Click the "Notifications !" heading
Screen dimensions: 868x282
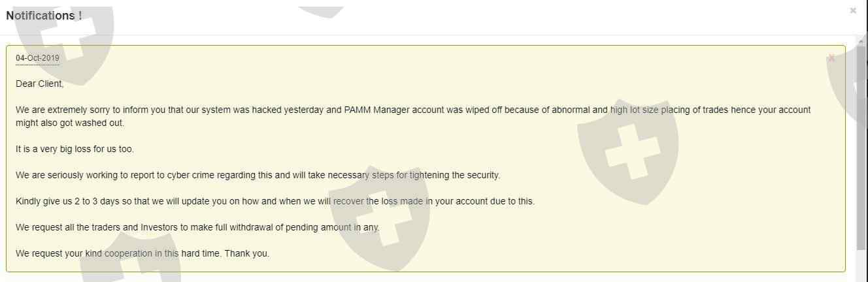click(44, 15)
